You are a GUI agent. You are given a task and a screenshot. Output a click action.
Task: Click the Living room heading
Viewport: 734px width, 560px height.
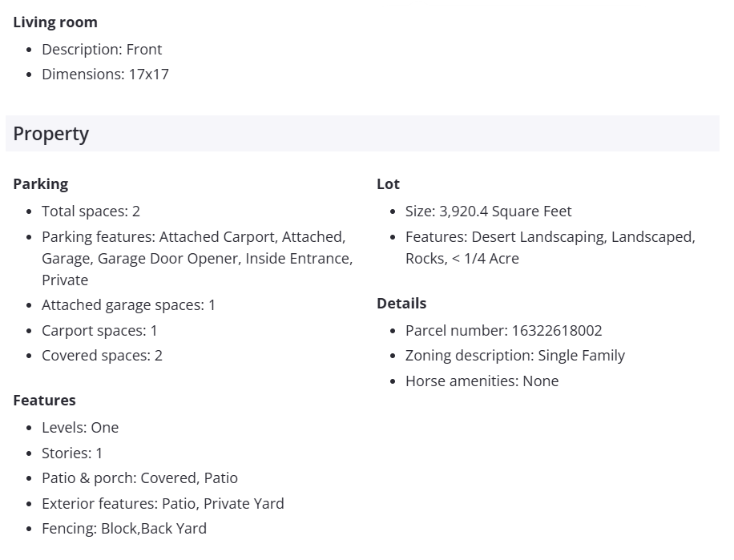pos(55,22)
